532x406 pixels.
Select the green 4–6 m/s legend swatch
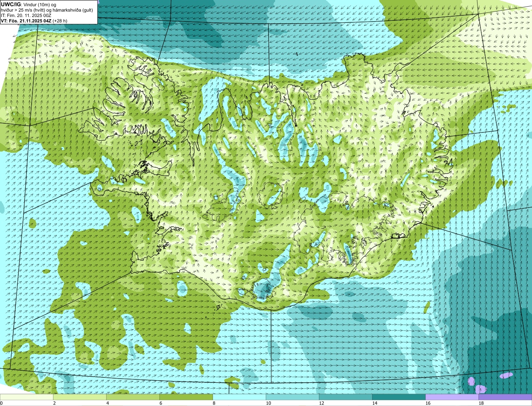point(133,397)
